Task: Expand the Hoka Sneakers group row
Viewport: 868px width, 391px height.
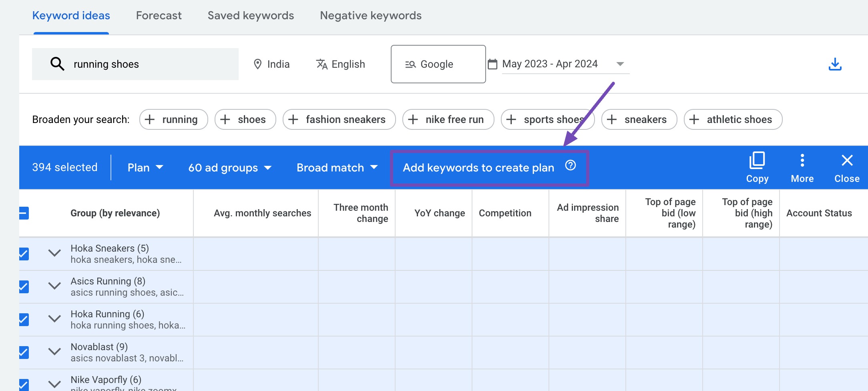Action: (54, 253)
